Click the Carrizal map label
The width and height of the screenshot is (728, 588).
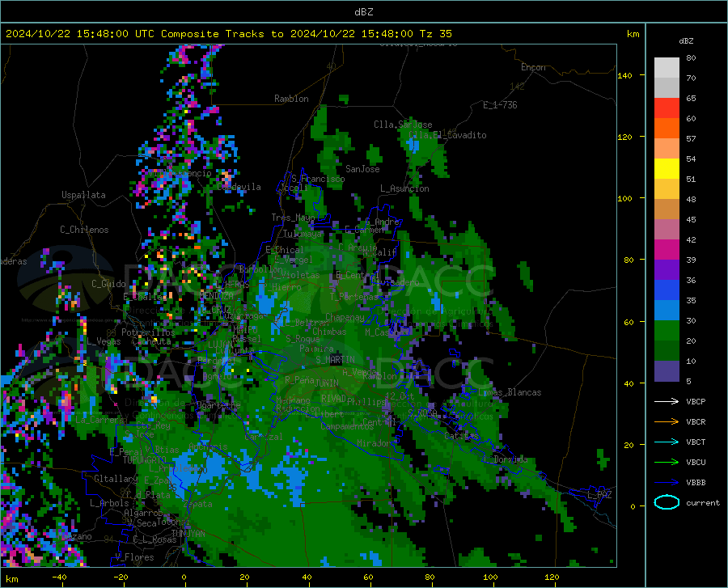263,437
